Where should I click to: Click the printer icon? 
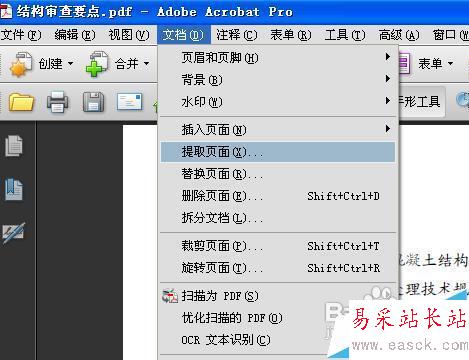tap(58, 102)
